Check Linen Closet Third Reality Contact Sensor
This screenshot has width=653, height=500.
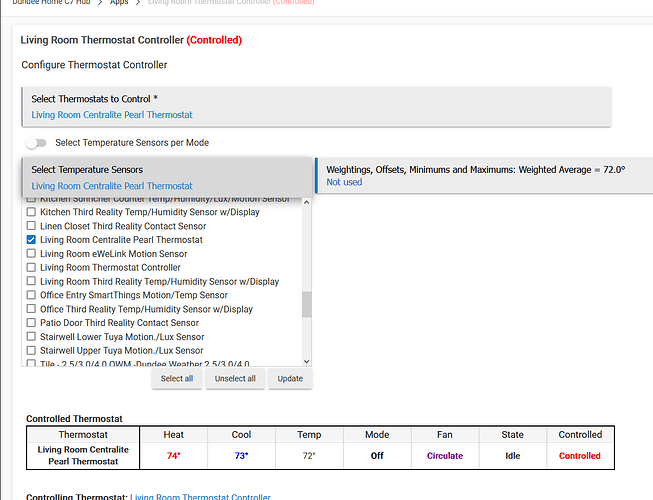coord(31,226)
